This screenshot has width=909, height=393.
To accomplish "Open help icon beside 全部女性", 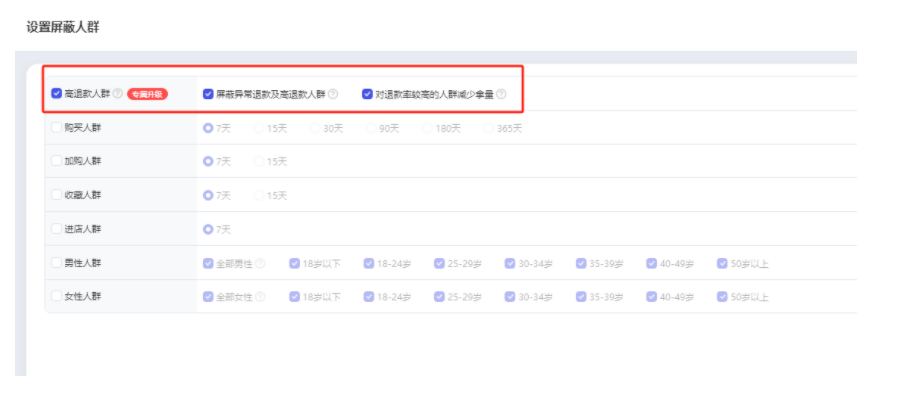I will tap(260, 297).
